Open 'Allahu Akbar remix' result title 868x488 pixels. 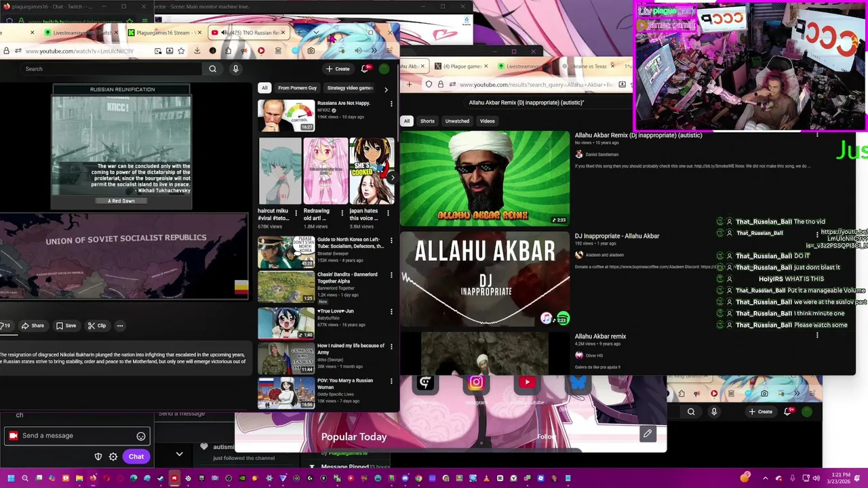pyautogui.click(x=600, y=336)
